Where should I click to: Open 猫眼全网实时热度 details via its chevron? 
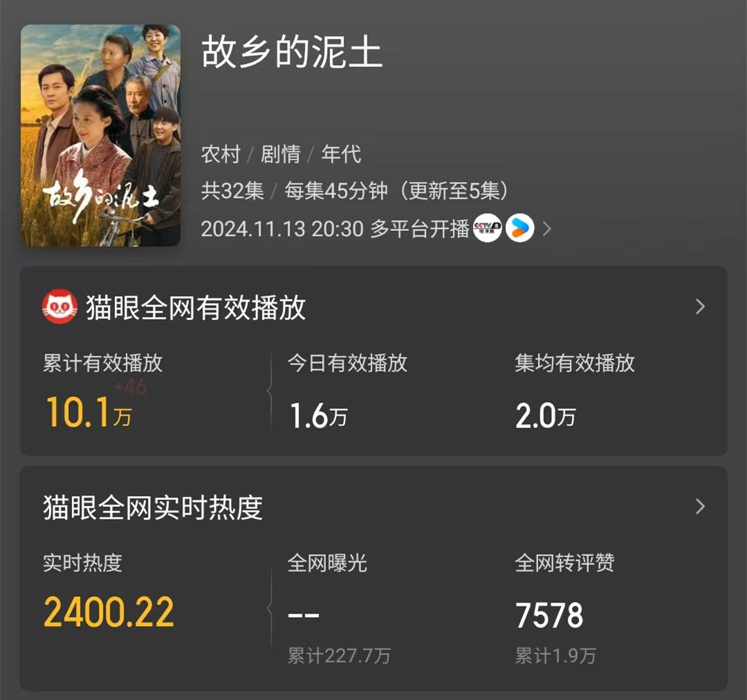pyautogui.click(x=700, y=506)
